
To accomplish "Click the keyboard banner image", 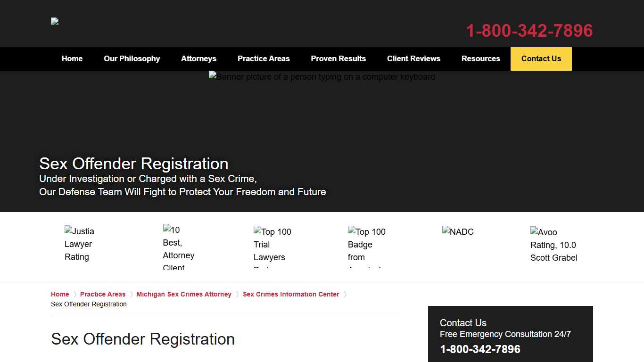I will [x=322, y=77].
